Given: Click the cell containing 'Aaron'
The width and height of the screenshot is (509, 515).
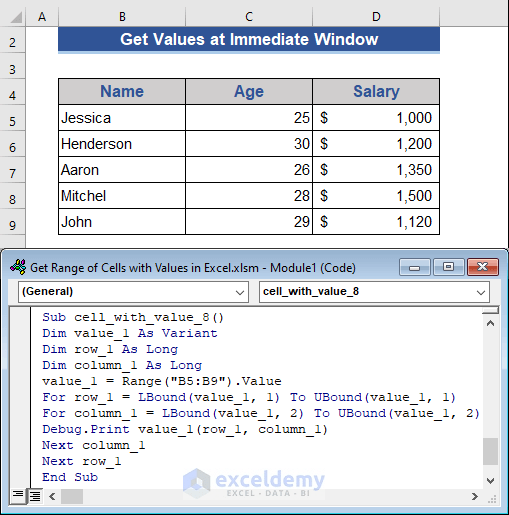Looking at the screenshot, I should [x=122, y=170].
